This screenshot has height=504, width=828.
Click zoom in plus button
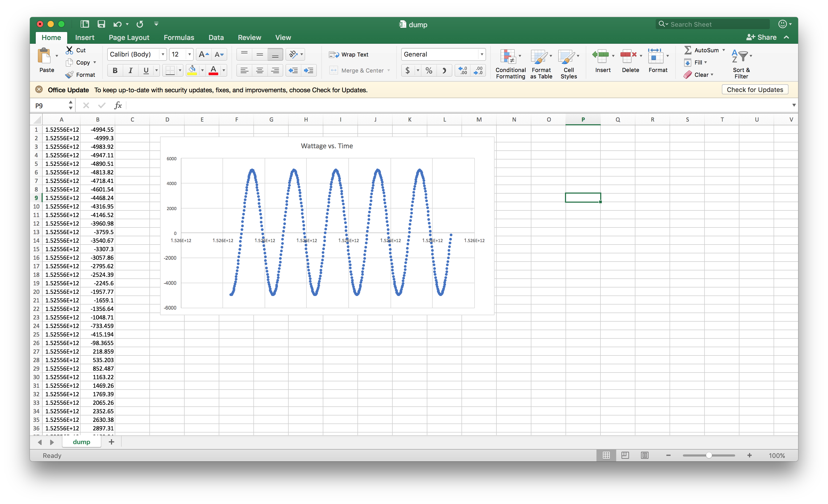tap(749, 455)
